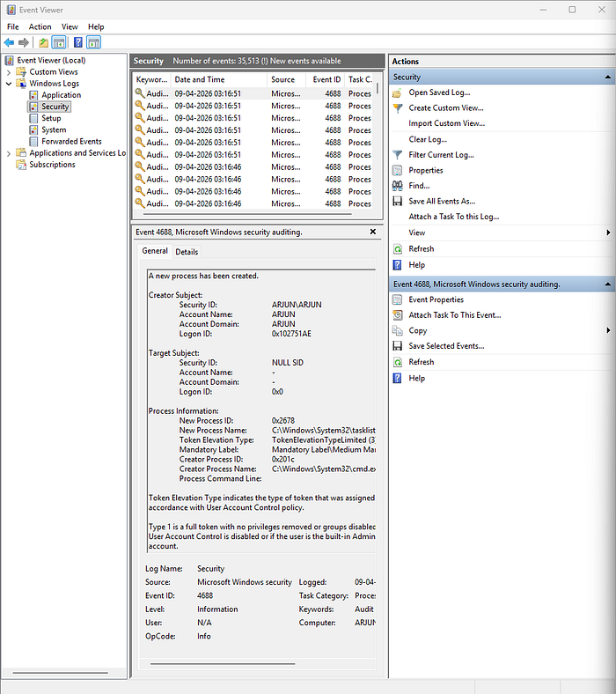Close the event preview pane
Image resolution: width=616 pixels, height=694 pixels.
[x=373, y=232]
